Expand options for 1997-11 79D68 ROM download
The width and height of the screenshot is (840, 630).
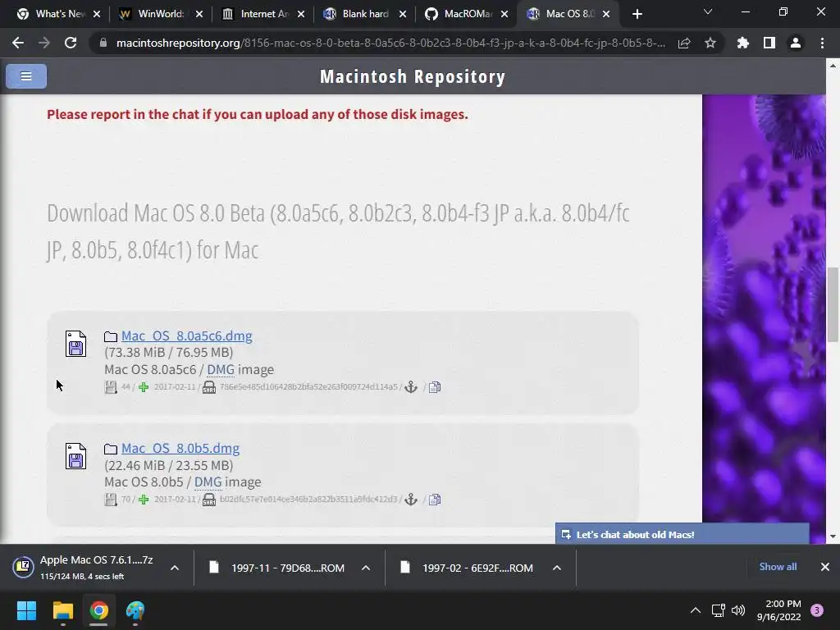(x=366, y=568)
